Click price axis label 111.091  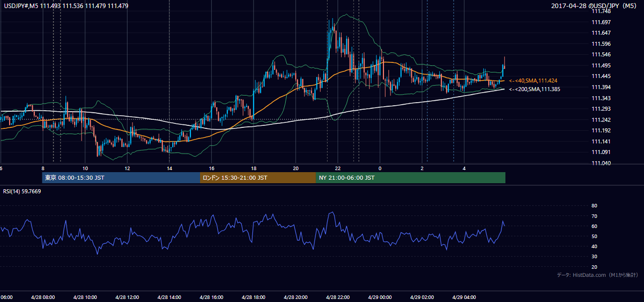tap(602, 152)
